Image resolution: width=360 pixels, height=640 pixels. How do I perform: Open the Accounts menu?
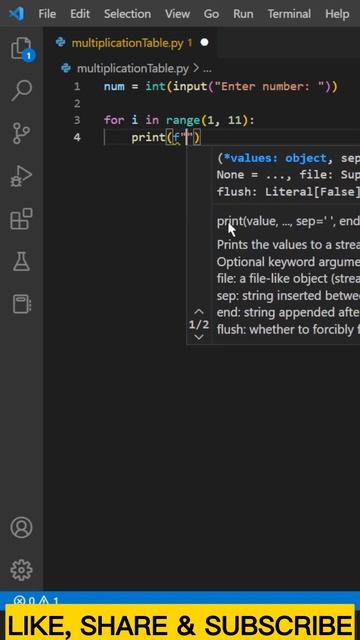tap(21, 527)
